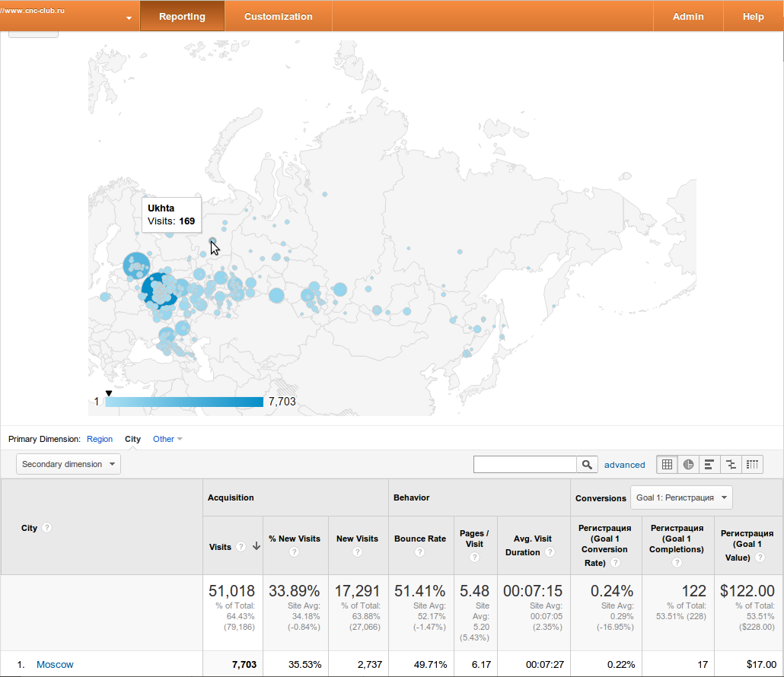Screen dimensions: 784x677
Task: Switch to Comparison view
Action: pos(731,464)
